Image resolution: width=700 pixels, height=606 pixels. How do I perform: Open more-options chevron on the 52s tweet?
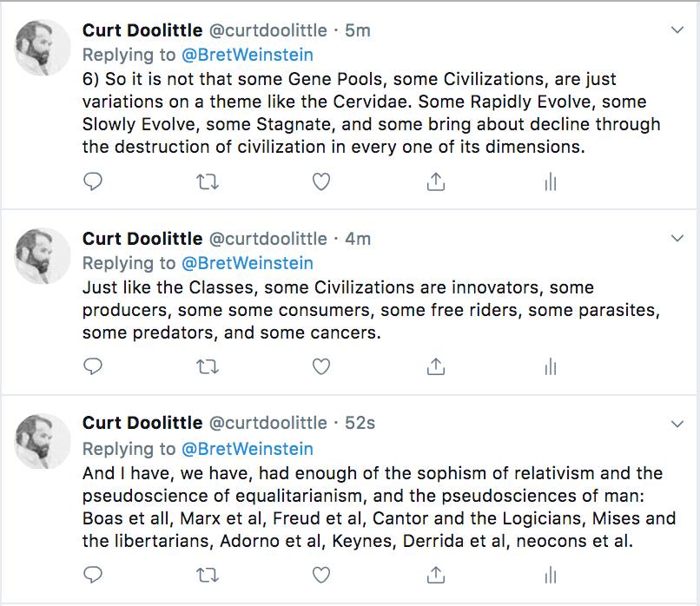coord(677,424)
